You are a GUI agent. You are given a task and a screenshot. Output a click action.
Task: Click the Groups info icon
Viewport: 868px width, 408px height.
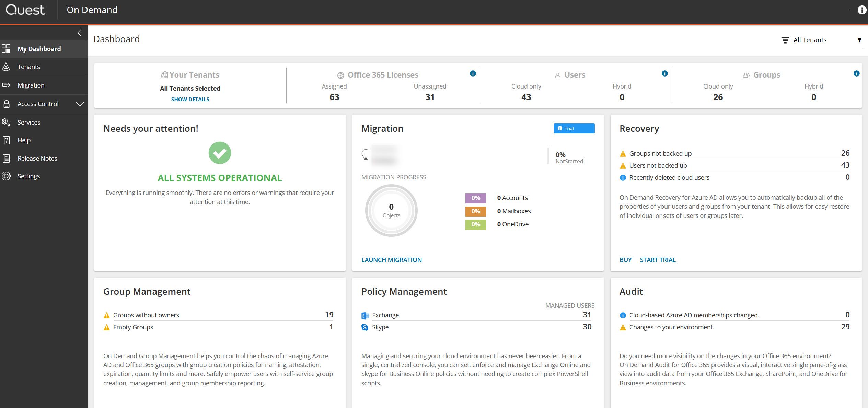click(856, 73)
